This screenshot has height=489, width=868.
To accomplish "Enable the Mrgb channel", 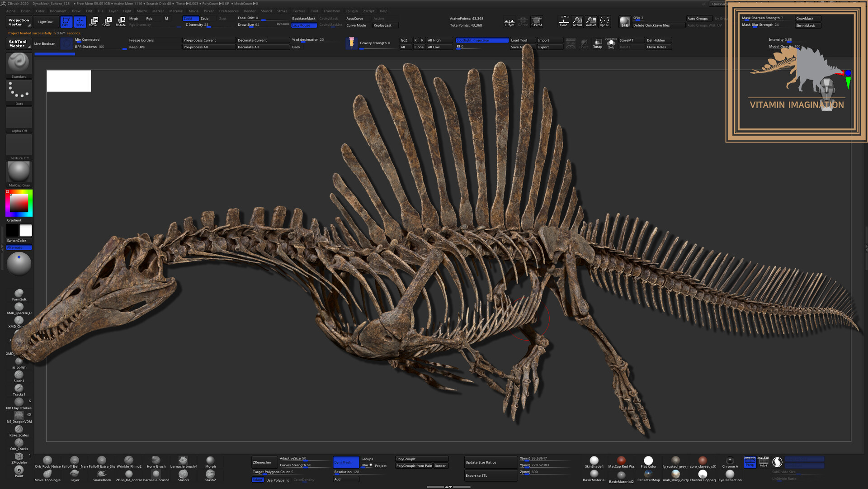I will 133,19.
